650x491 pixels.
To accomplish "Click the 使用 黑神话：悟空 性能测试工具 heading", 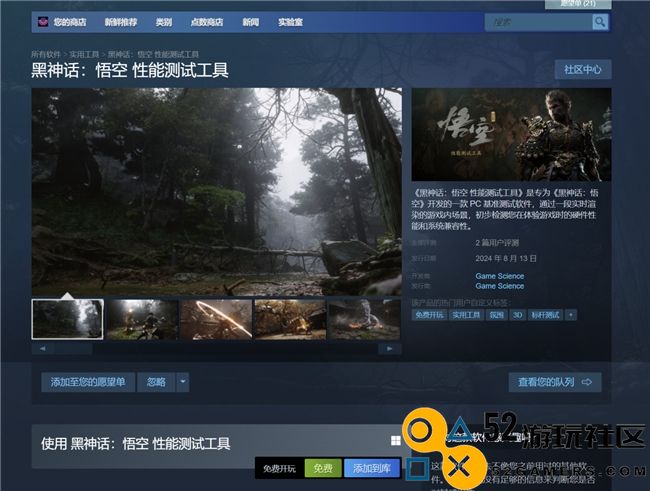I will (x=136, y=444).
